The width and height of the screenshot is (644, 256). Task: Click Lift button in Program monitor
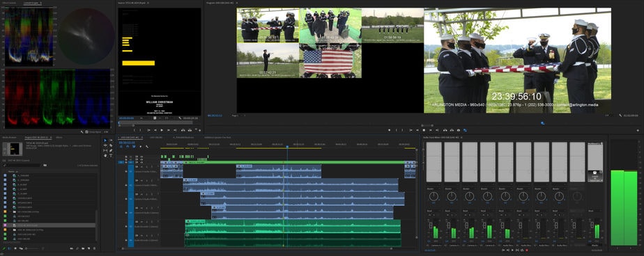click(x=445, y=130)
